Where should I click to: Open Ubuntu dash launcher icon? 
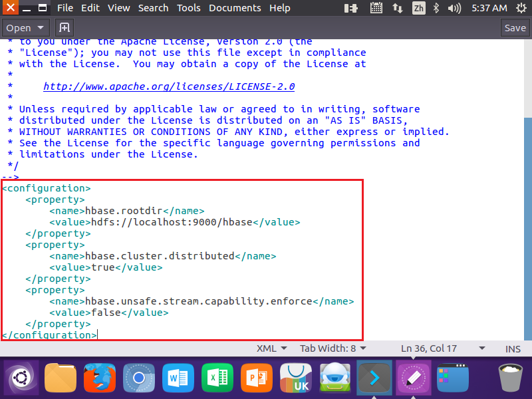21,378
